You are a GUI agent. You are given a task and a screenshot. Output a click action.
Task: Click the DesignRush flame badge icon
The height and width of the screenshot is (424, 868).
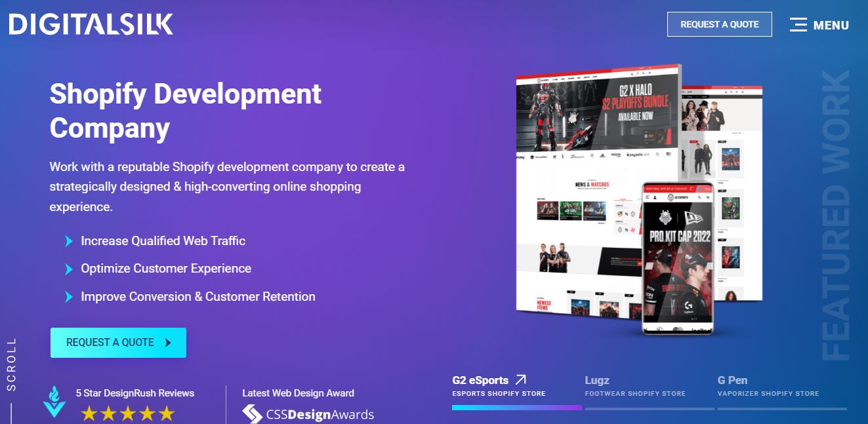[54, 402]
